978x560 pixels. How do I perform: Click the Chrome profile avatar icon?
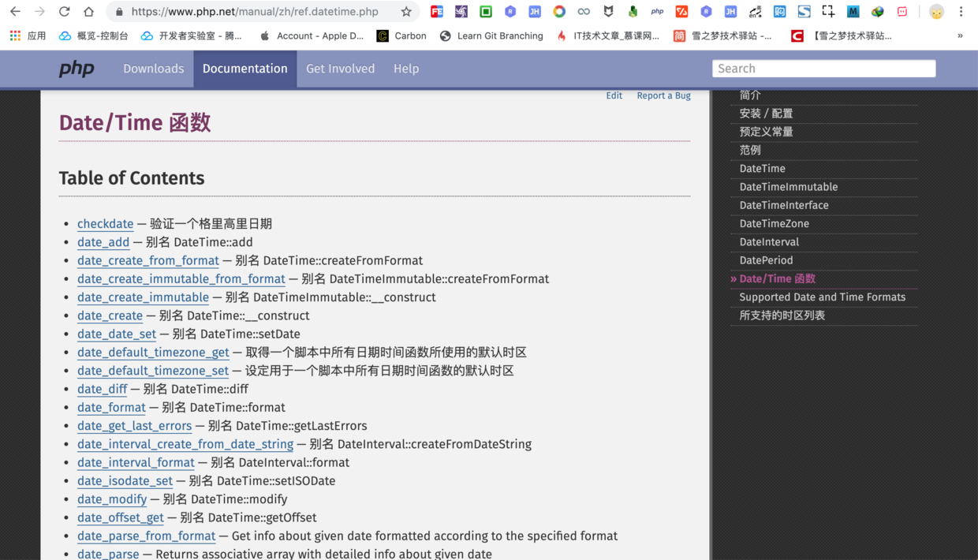tap(935, 11)
